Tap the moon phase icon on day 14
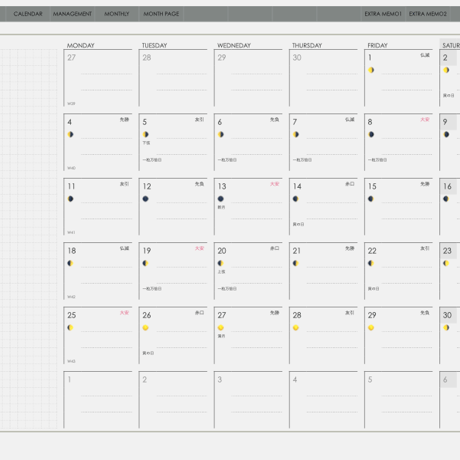This screenshot has height=460, width=460. click(x=296, y=199)
